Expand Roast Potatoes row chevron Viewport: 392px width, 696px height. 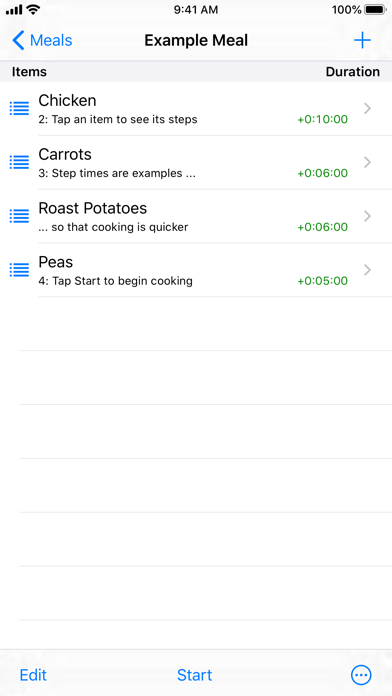coord(367,216)
